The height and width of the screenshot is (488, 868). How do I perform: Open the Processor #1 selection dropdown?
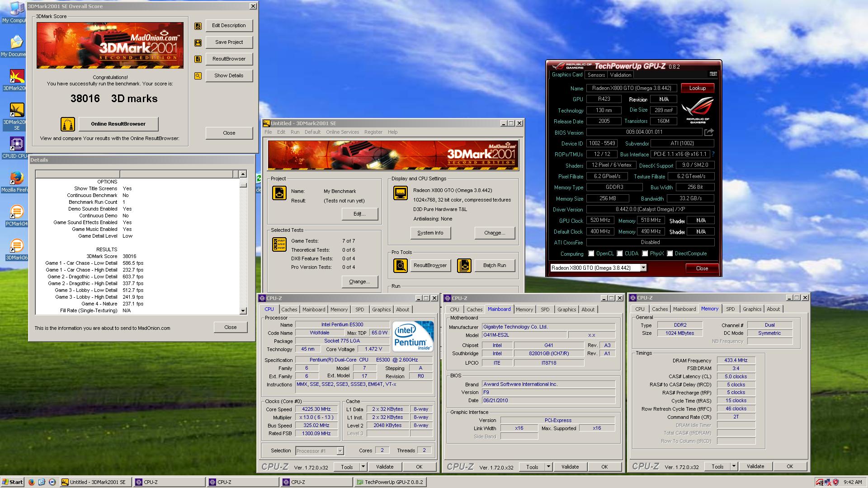pyautogui.click(x=340, y=451)
